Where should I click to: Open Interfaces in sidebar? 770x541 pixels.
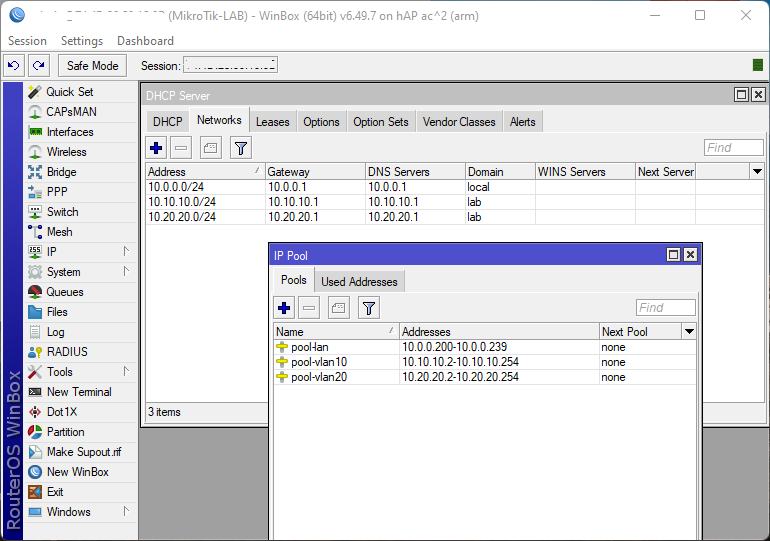coord(70,132)
